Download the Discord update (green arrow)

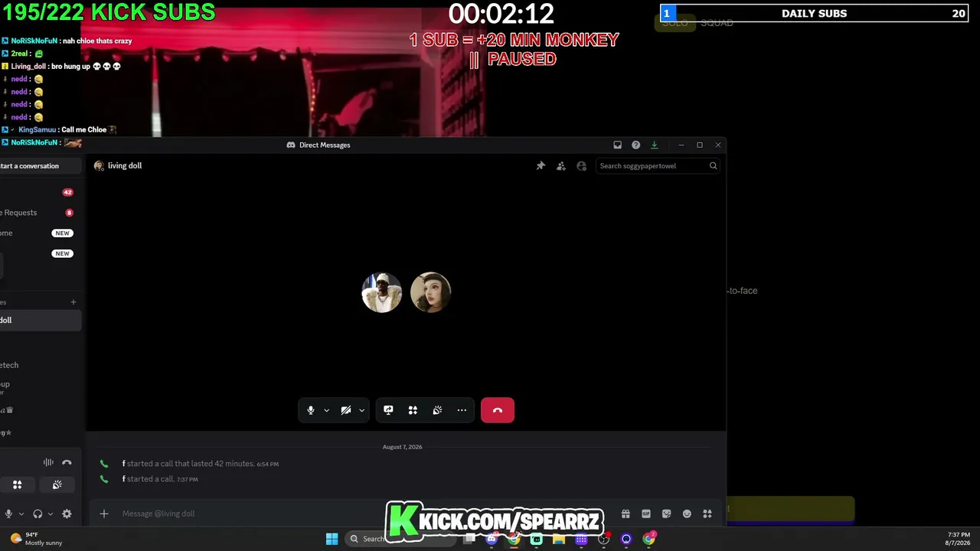coord(654,145)
